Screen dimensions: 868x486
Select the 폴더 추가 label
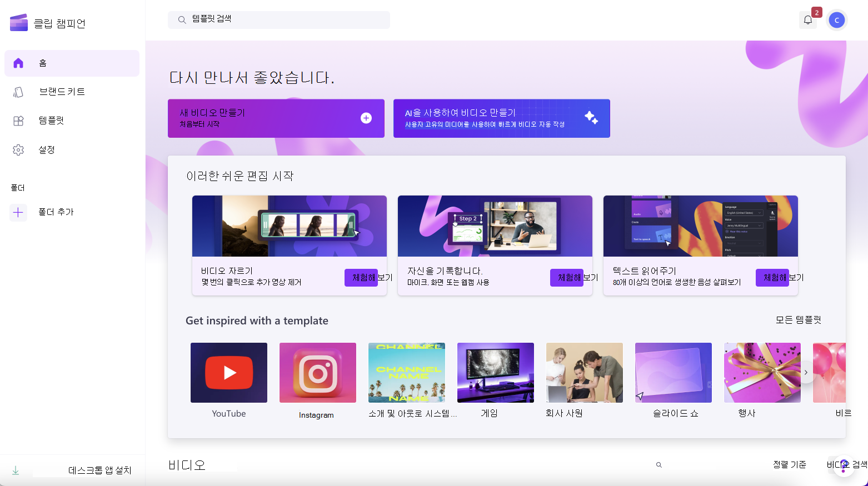56,212
